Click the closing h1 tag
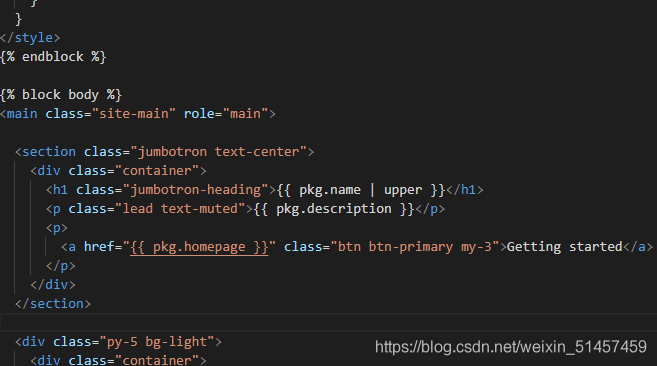 pyautogui.click(x=465, y=190)
